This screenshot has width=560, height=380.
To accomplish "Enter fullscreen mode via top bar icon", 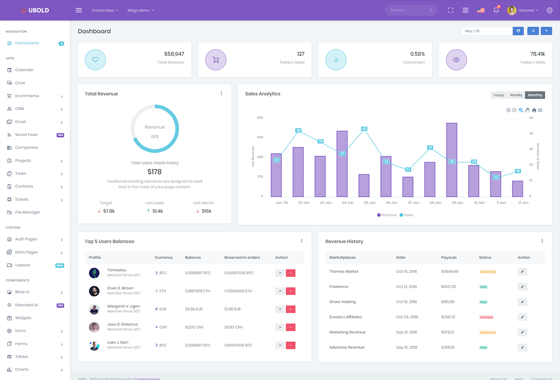I will pyautogui.click(x=450, y=10).
